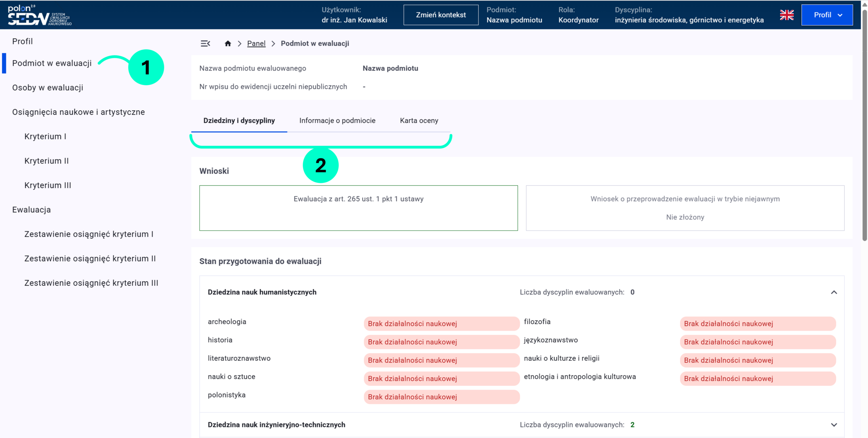Screen dimensions: 868x438
Task: Follow the Panel breadcrumb link
Action: click(x=256, y=43)
